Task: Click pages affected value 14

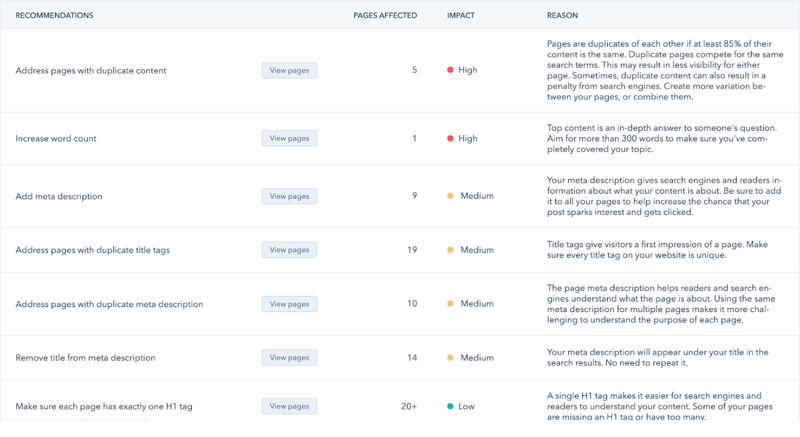Action: (x=412, y=357)
